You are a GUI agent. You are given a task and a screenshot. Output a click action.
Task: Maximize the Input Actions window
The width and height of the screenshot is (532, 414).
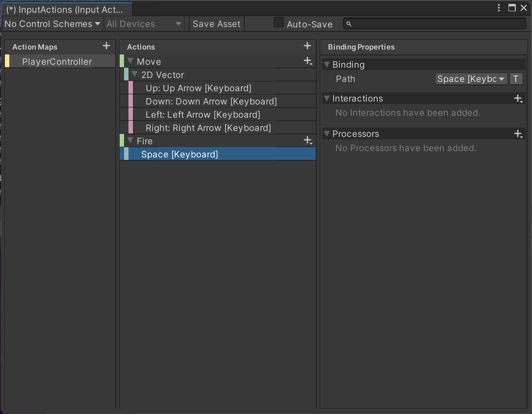click(x=512, y=8)
